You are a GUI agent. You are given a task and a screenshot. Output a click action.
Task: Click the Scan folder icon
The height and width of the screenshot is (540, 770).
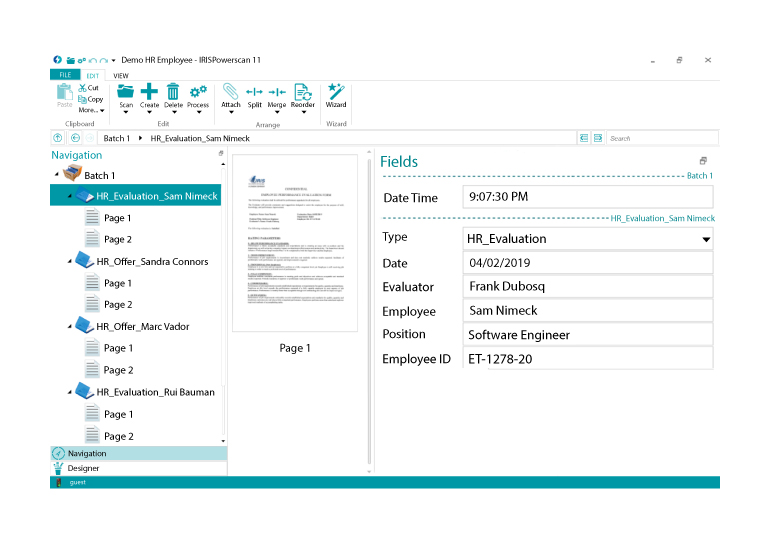[126, 92]
